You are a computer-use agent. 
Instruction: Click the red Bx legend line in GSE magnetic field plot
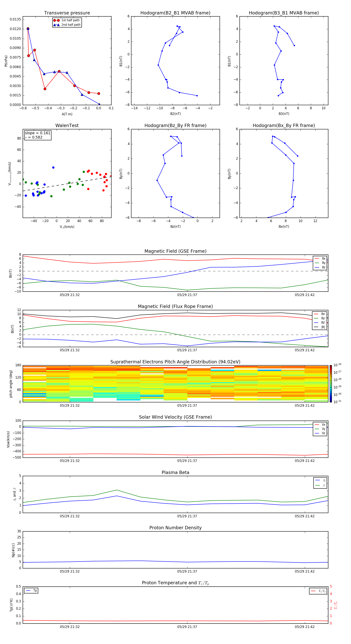pos(317,259)
